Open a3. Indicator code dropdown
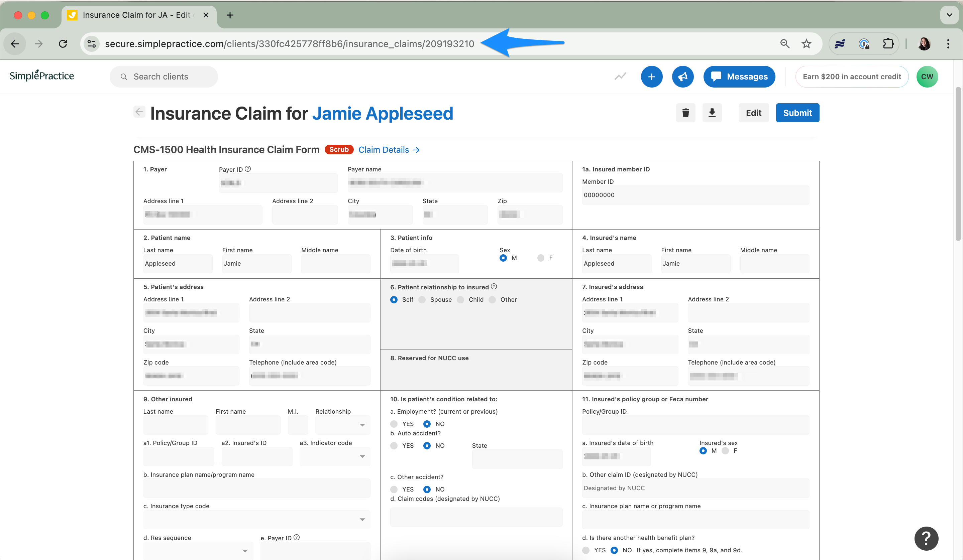 click(x=335, y=456)
